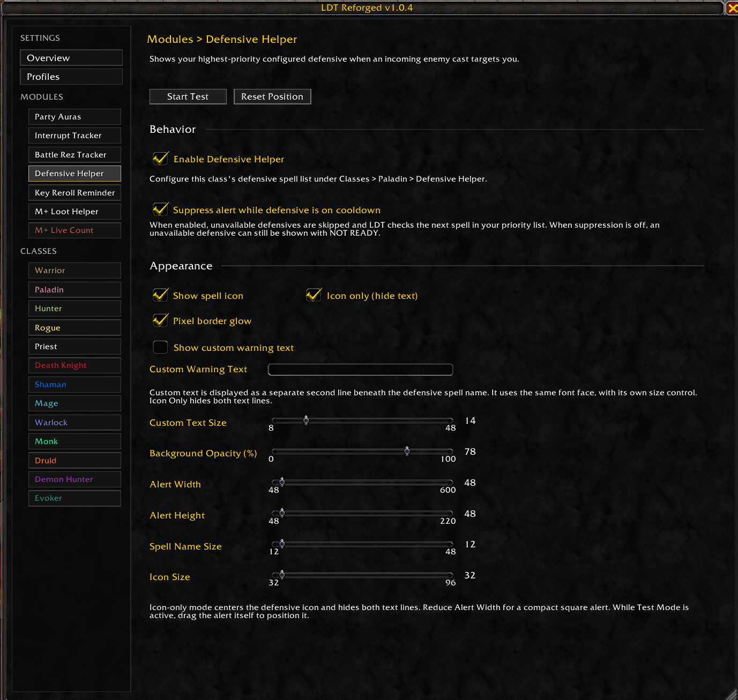Open the Monk class settings

click(x=74, y=441)
